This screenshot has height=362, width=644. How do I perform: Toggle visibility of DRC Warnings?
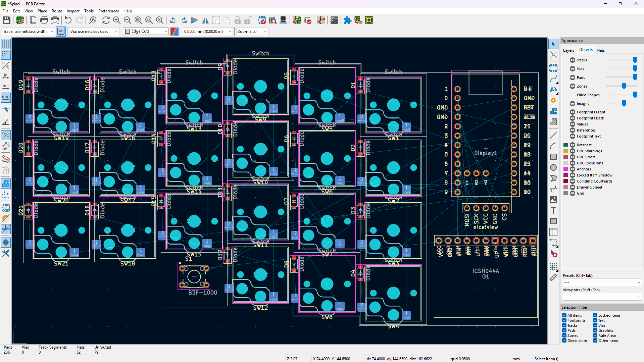pos(572,151)
